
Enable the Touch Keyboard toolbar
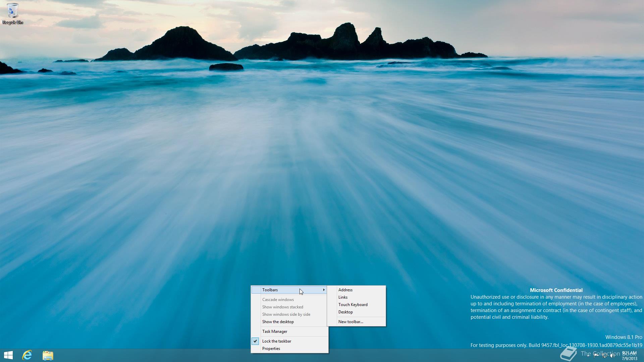click(357, 305)
